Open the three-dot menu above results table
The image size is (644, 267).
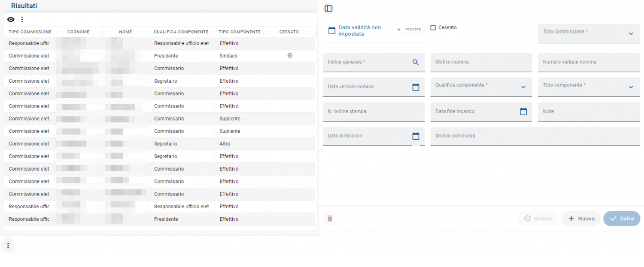click(22, 19)
